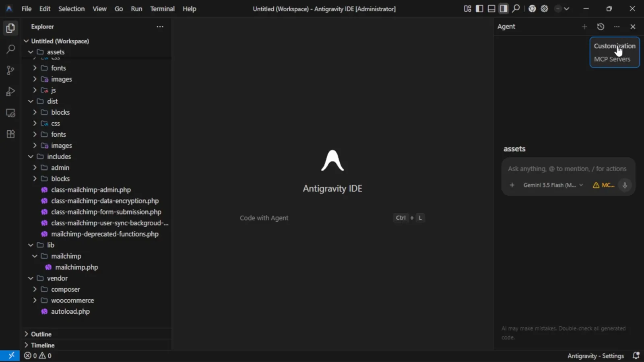The height and width of the screenshot is (362, 644).
Task: Click Antigravity - Settings in status bar
Action: click(596, 356)
